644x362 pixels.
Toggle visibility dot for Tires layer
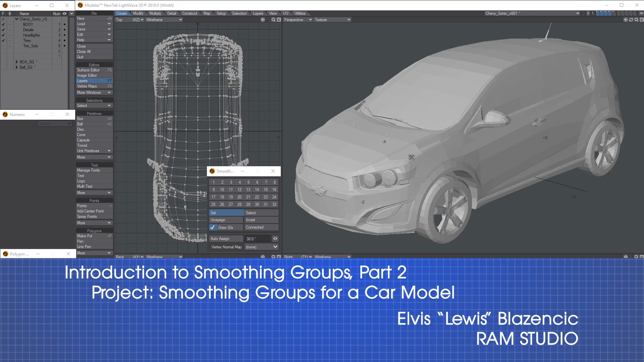coord(64,41)
